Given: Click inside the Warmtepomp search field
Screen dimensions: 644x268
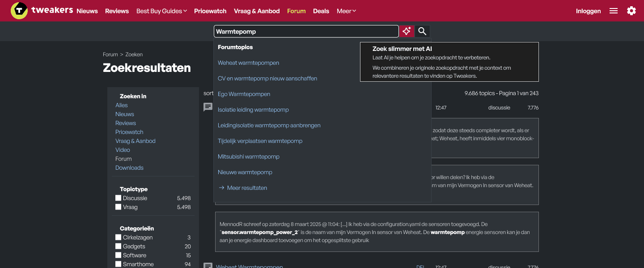Looking at the screenshot, I should (x=306, y=31).
